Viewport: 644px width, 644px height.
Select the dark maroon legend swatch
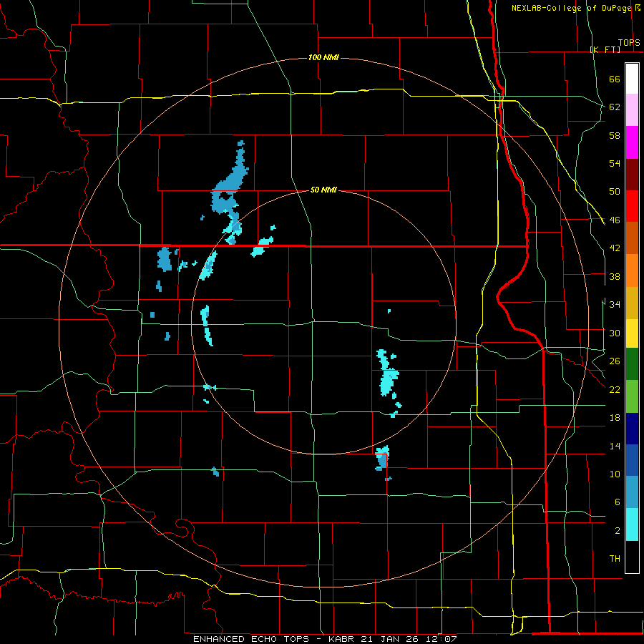(x=632, y=175)
